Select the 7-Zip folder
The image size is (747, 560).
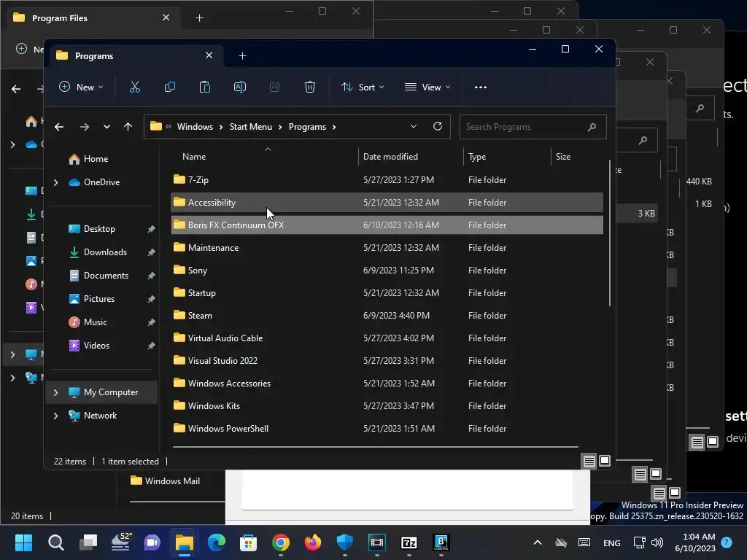point(387,180)
